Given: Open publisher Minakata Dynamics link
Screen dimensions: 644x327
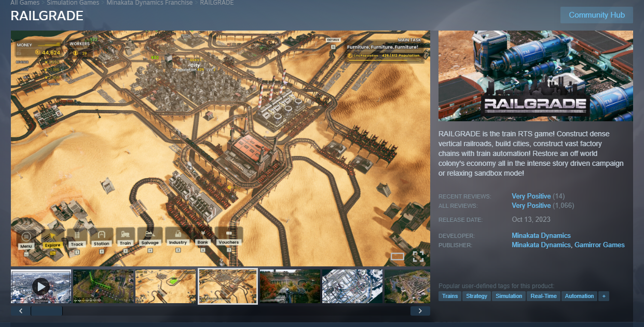Looking at the screenshot, I should click(541, 245).
